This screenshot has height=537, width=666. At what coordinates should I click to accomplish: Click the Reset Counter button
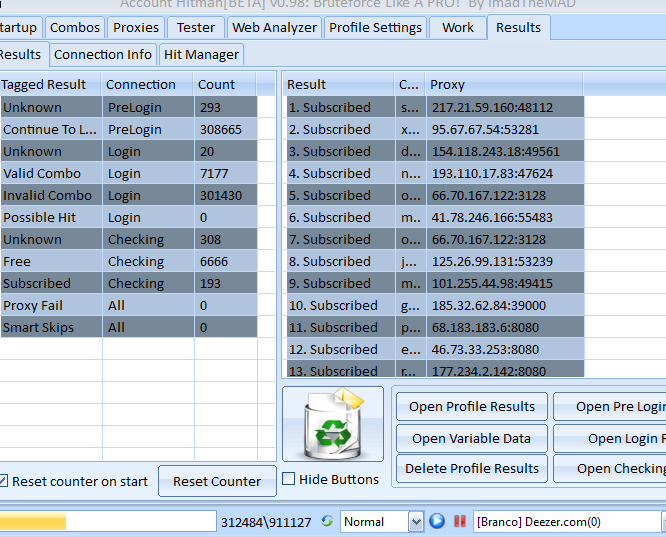[217, 481]
